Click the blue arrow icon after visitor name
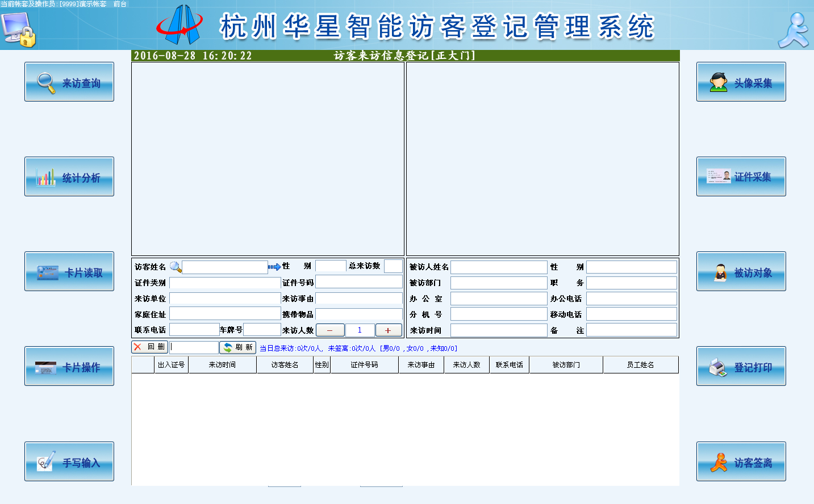 pos(274,267)
